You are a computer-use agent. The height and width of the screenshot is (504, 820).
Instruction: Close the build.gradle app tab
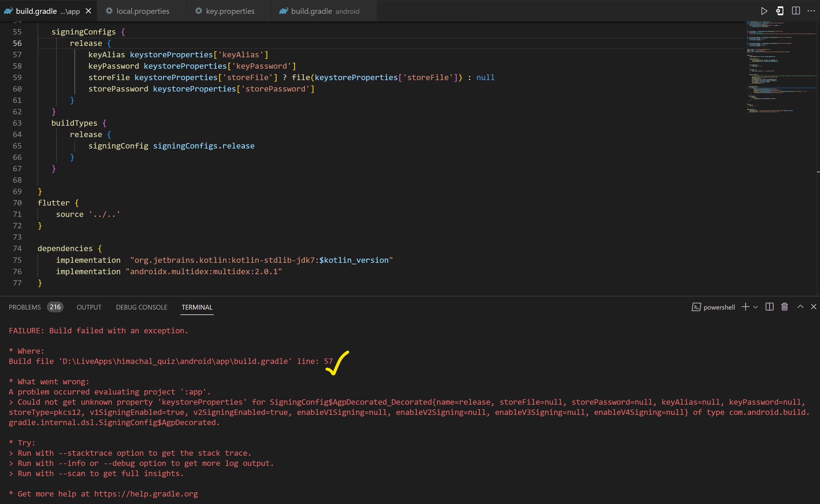tap(88, 11)
